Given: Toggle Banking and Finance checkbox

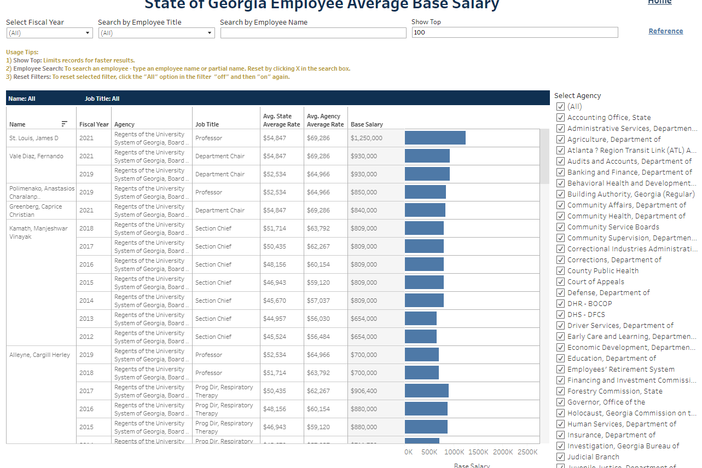Looking at the screenshot, I should [560, 172].
